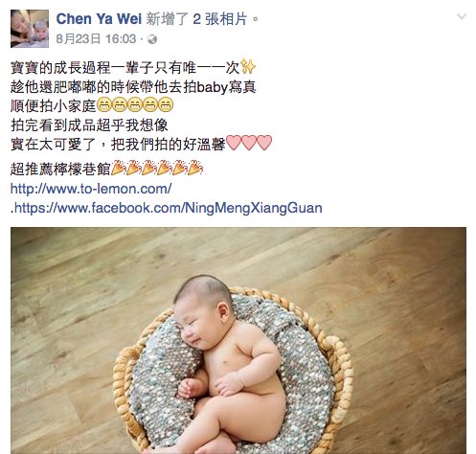Click the last pink heart emoji
This screenshot has height=454, width=476.
tap(264, 143)
